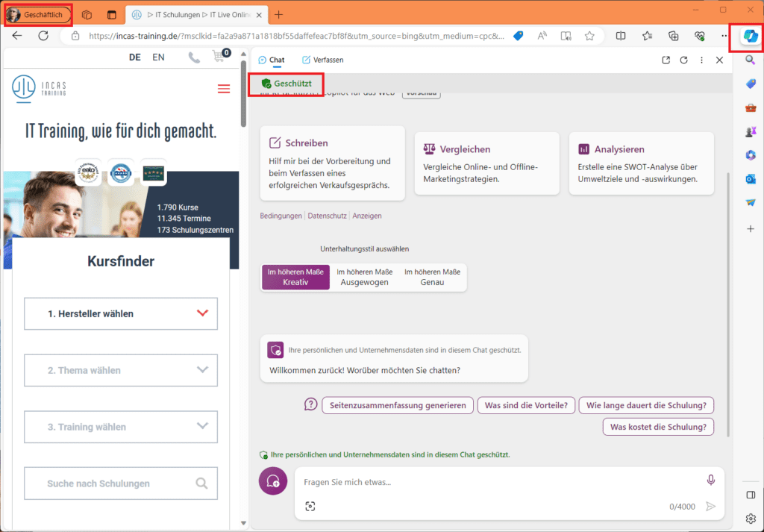Open the browser Settings and more menu
This screenshot has width=764, height=532.
click(724, 36)
